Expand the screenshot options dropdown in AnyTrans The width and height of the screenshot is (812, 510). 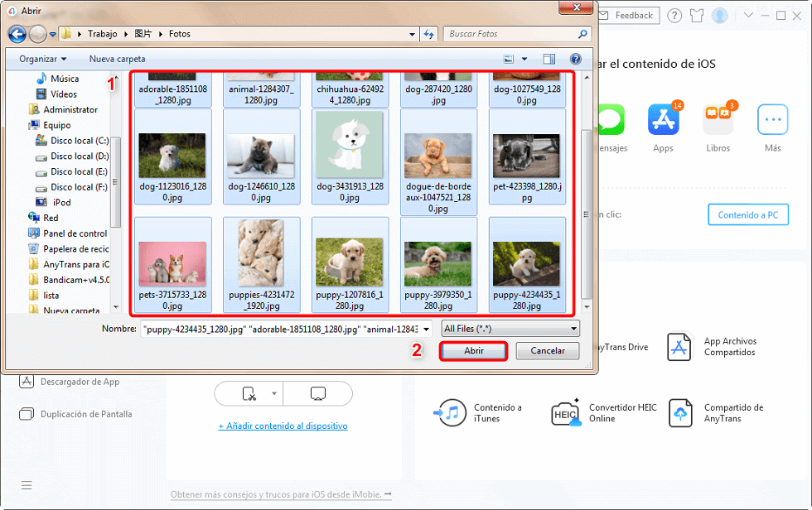pyautogui.click(x=274, y=394)
